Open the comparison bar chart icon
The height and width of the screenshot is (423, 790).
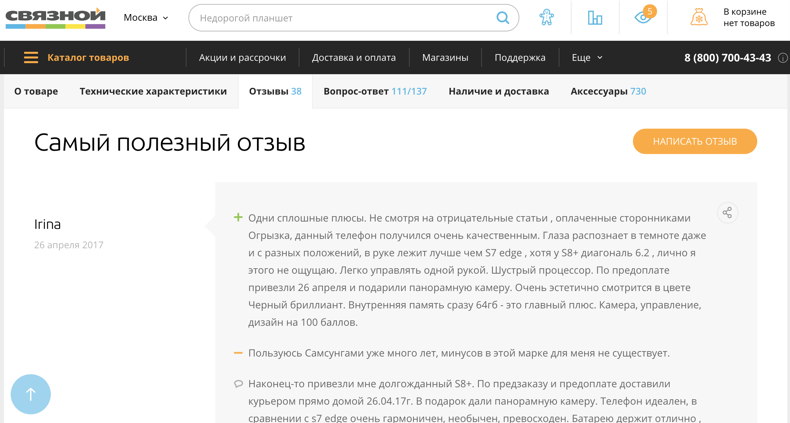pos(595,18)
